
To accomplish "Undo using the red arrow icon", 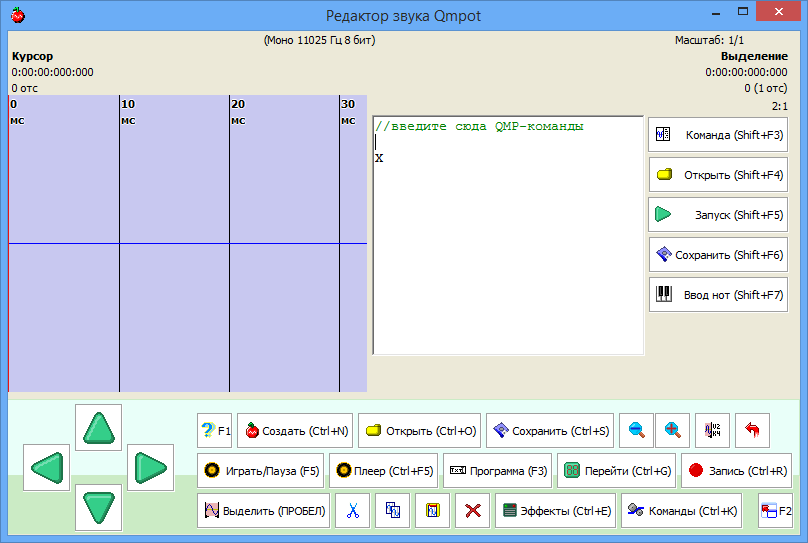I will [752, 430].
